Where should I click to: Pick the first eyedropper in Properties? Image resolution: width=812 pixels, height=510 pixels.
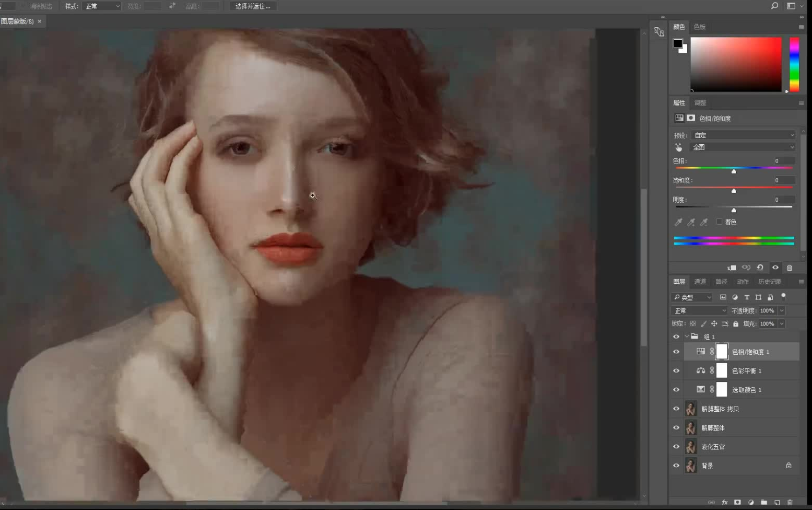point(678,222)
